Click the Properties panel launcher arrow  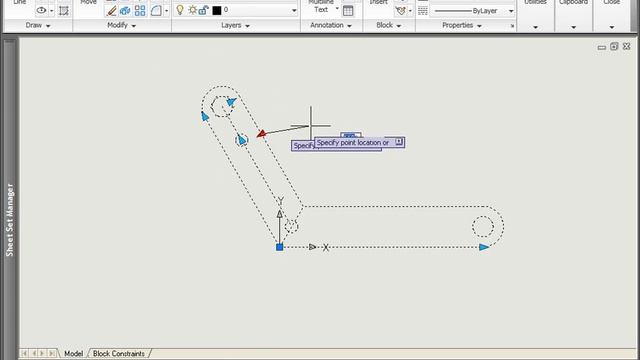click(513, 26)
